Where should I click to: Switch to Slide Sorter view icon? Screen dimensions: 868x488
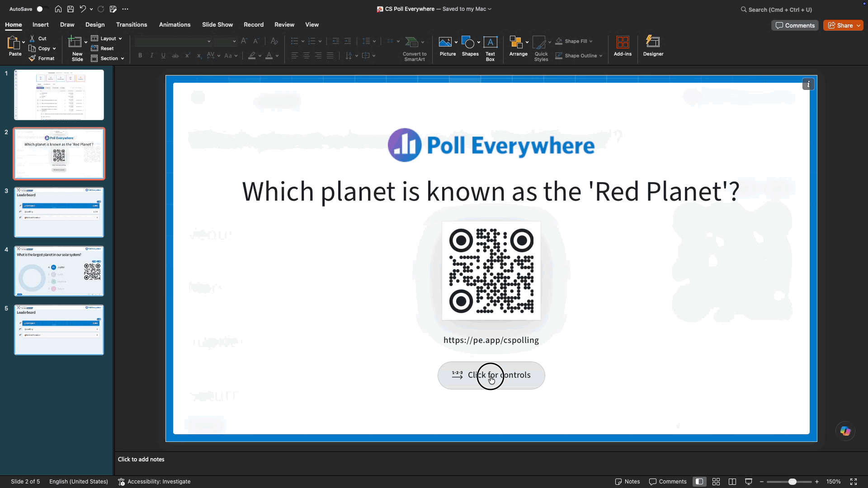[x=716, y=482]
